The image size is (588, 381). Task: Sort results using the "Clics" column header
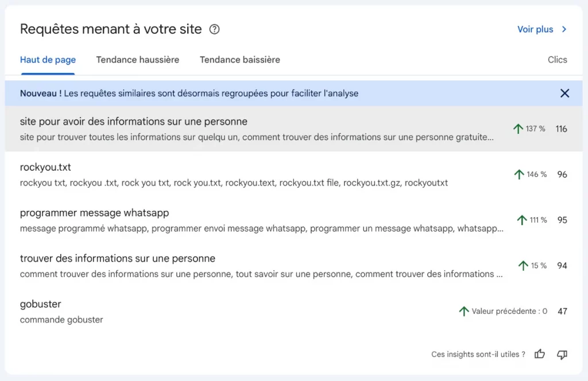tap(557, 60)
